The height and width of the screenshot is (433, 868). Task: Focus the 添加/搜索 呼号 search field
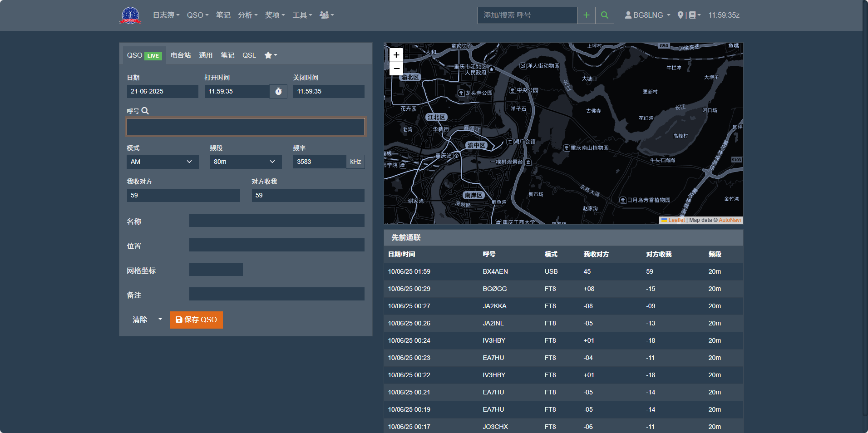click(x=528, y=15)
